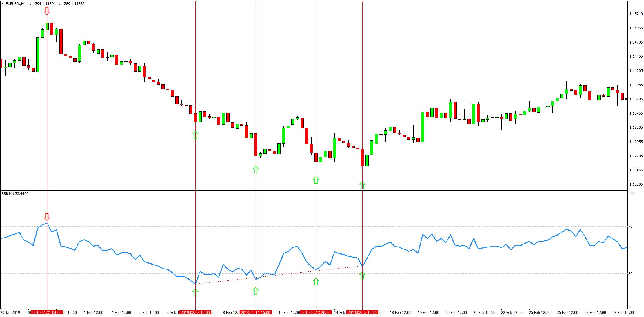
Task: Select the 2019.02.07 12:00 date marker
Action: 196,313
